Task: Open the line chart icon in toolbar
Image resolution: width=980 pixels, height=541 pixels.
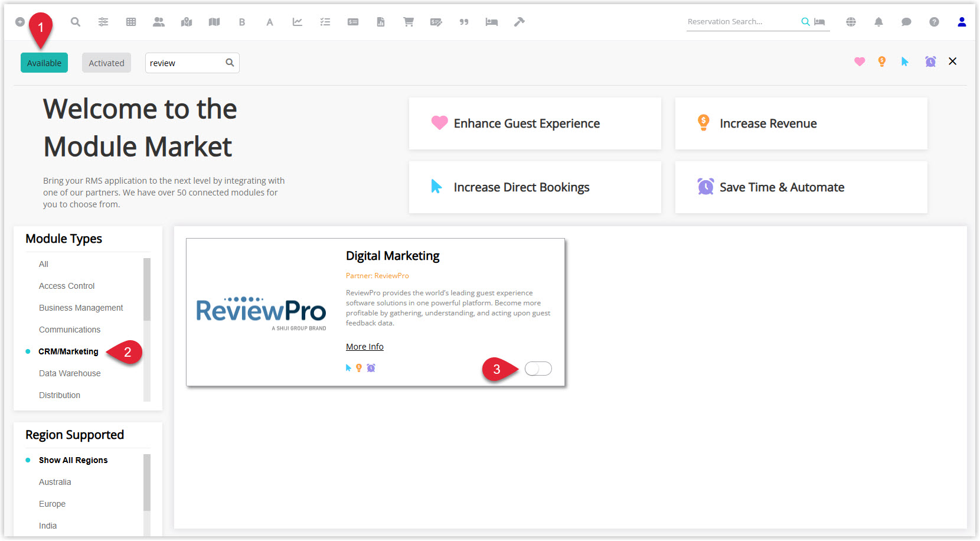Action: pyautogui.click(x=298, y=22)
